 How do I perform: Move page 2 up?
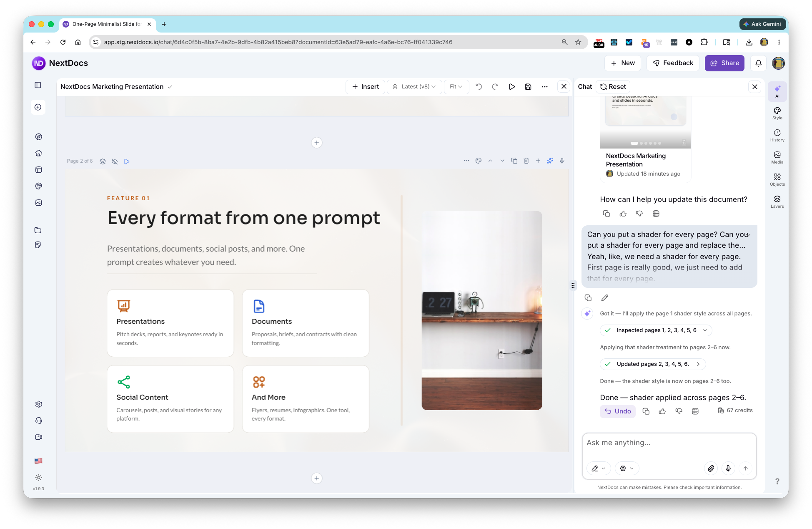[x=491, y=161]
